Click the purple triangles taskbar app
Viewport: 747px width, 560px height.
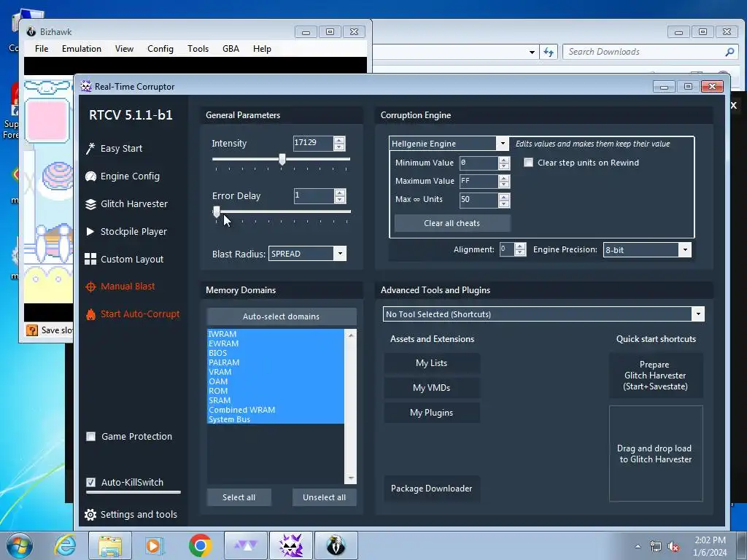click(x=246, y=545)
